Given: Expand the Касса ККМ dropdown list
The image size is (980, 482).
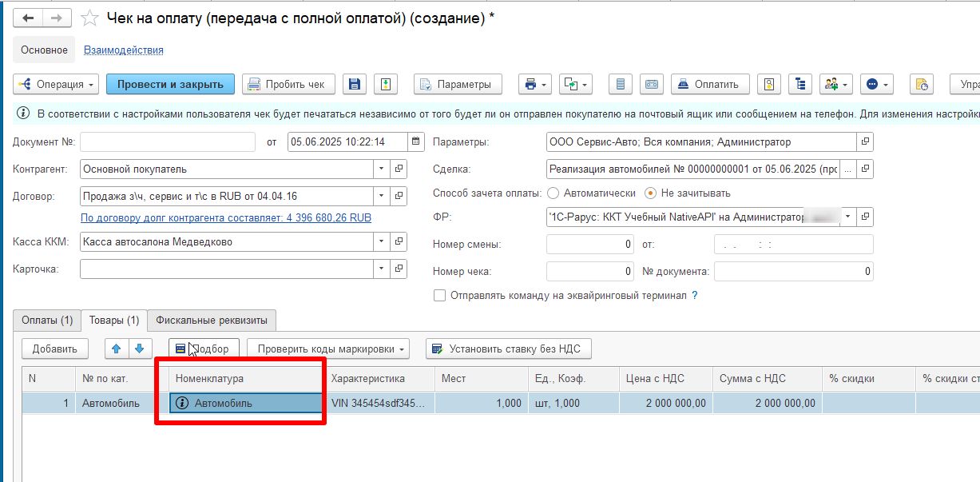Looking at the screenshot, I should pyautogui.click(x=382, y=242).
